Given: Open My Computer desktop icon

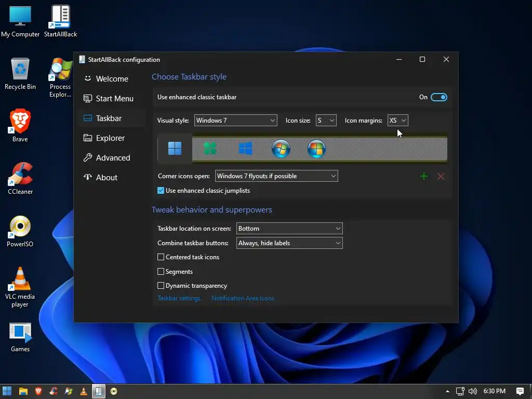Looking at the screenshot, I should tap(20, 21).
